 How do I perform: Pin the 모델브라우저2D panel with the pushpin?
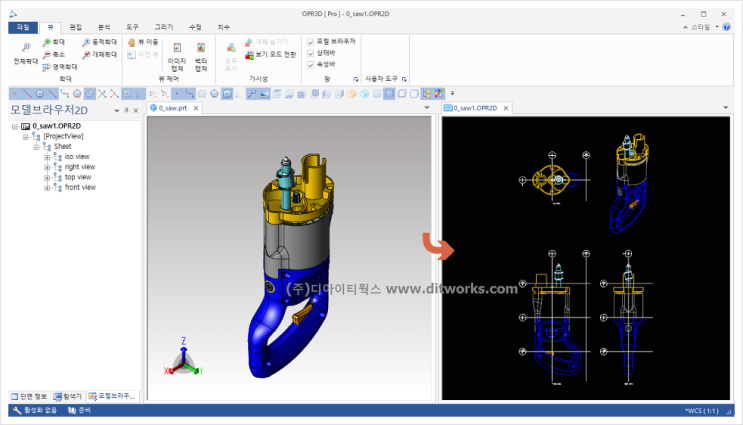tap(127, 110)
